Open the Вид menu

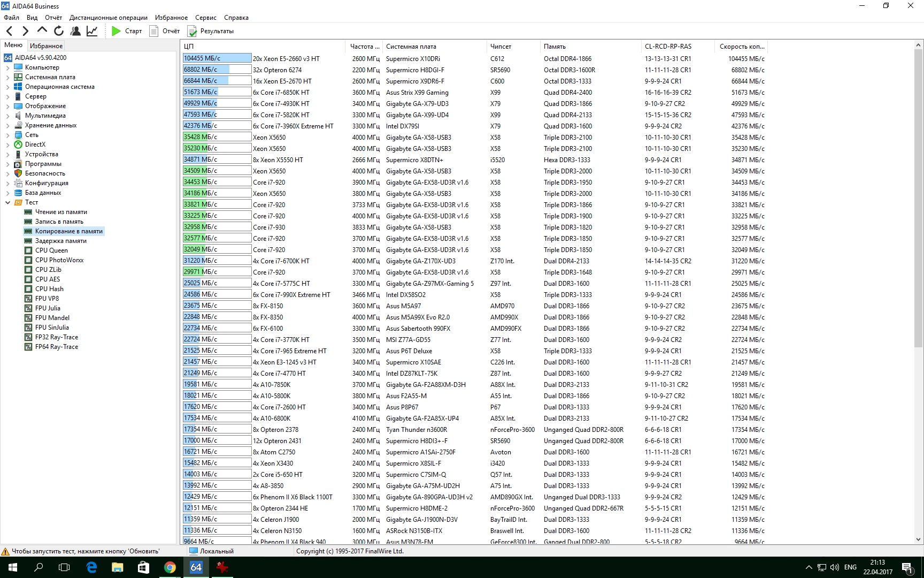(x=32, y=18)
